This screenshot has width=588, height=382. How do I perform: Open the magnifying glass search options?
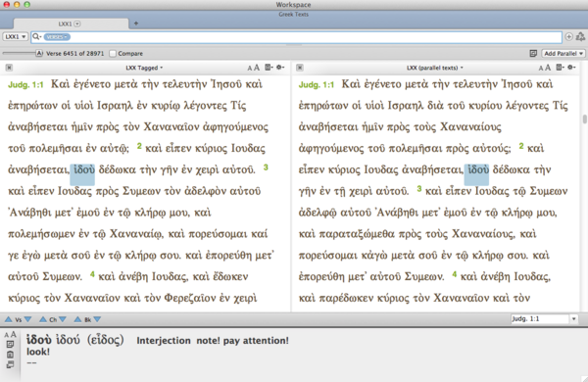[37, 37]
